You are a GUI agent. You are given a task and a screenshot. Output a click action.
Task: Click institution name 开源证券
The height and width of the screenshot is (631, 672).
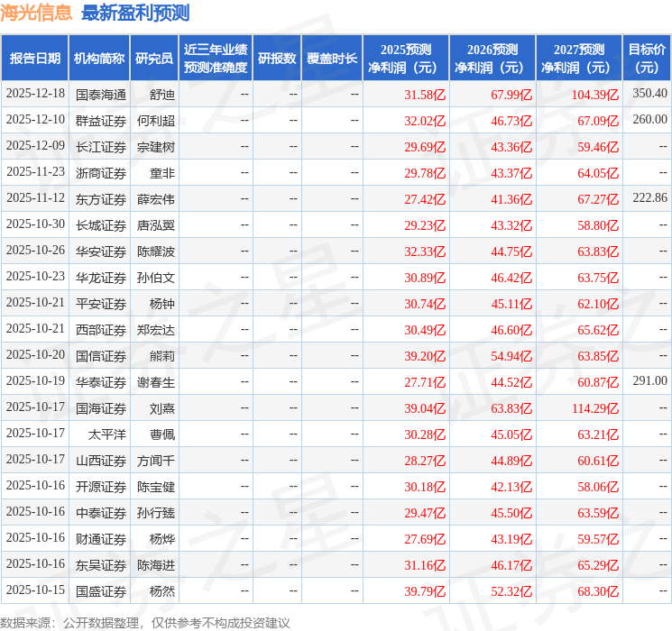click(x=101, y=487)
